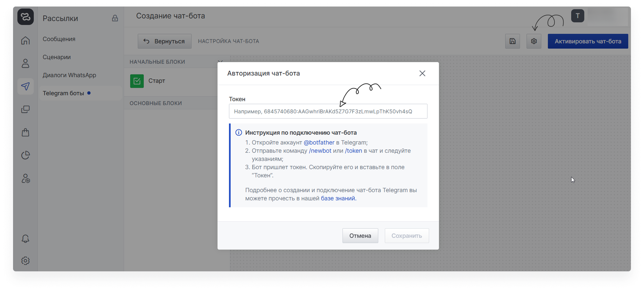Open the база знаний link
This screenshot has width=644, height=291.
(338, 198)
